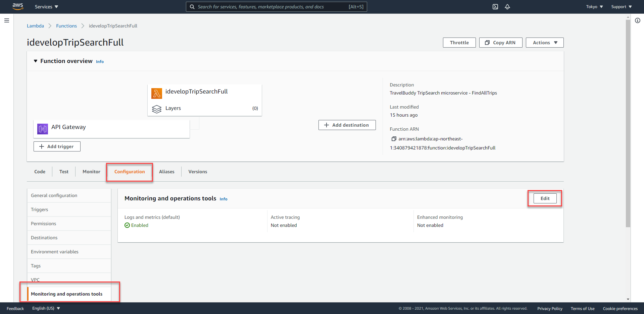Click the Layers (0) row
Screen dimensions: 644x314
tap(205, 108)
